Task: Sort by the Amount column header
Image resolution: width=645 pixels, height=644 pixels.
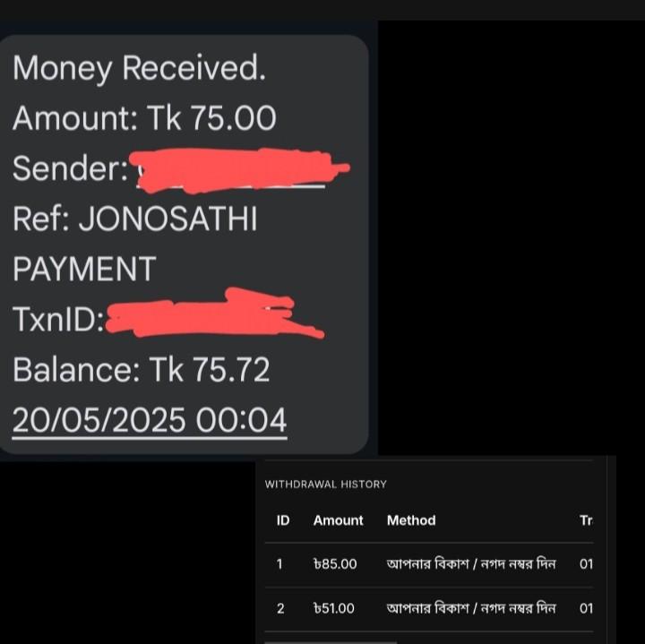Action: tap(338, 520)
